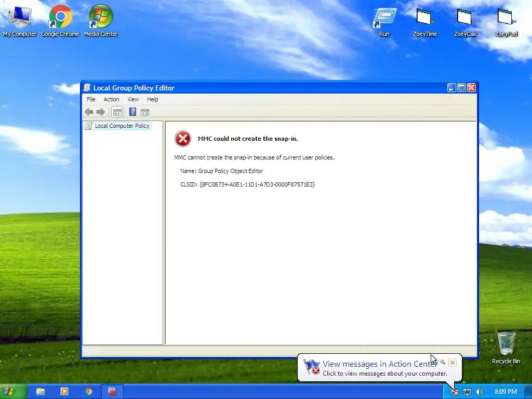Open the Recycle Bin

coord(506,348)
